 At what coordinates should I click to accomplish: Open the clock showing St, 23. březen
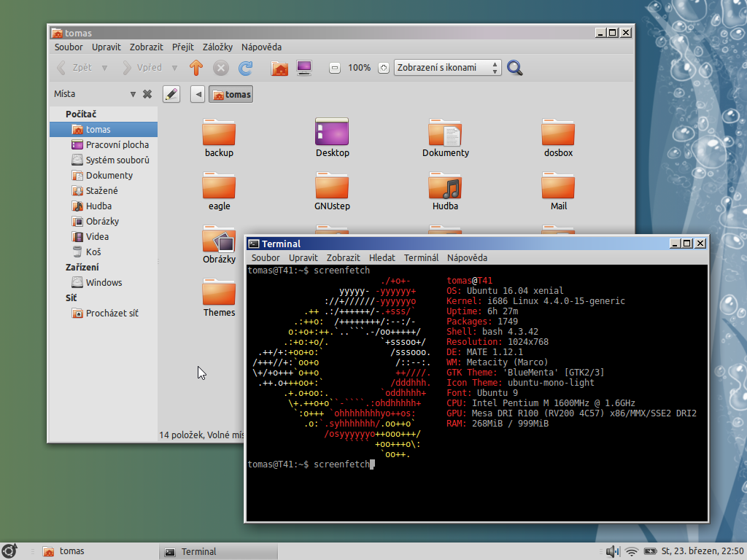pyautogui.click(x=703, y=551)
